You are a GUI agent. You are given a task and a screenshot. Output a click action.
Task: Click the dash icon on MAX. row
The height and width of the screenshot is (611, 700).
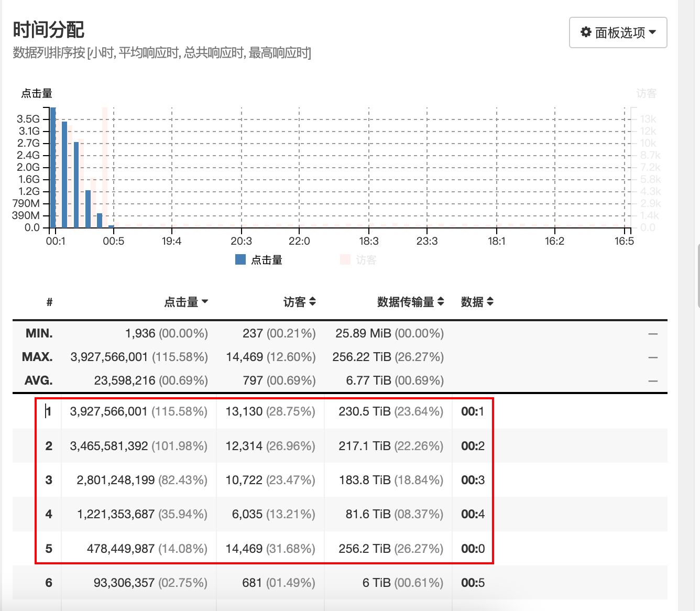tap(652, 357)
